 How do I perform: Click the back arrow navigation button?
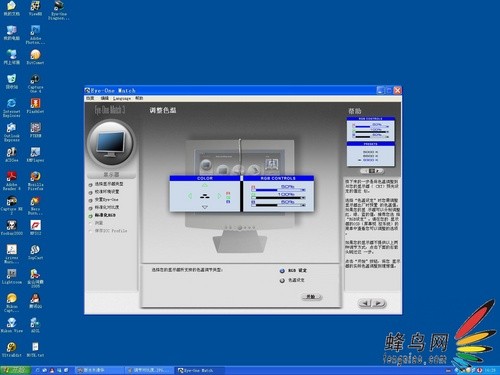[365, 303]
